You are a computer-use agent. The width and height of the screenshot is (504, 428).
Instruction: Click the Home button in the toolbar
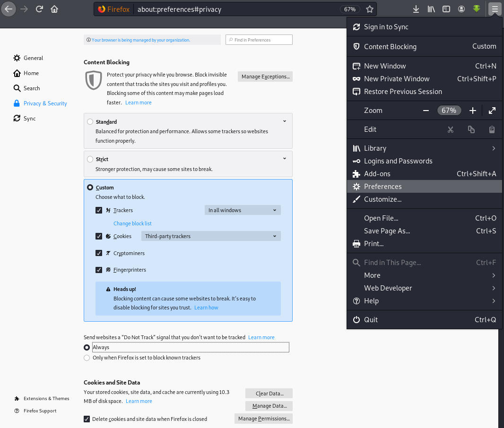tap(54, 9)
